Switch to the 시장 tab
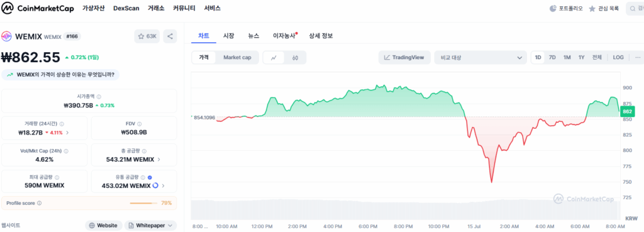 [x=228, y=36]
